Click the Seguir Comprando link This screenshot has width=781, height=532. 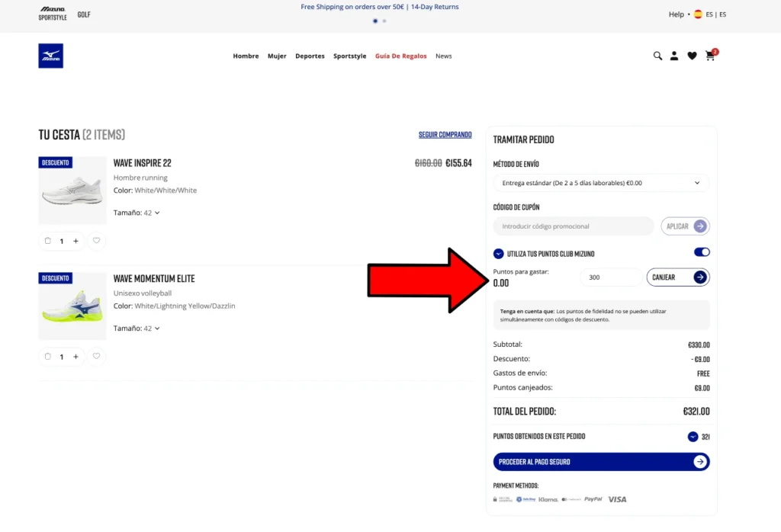445,134
